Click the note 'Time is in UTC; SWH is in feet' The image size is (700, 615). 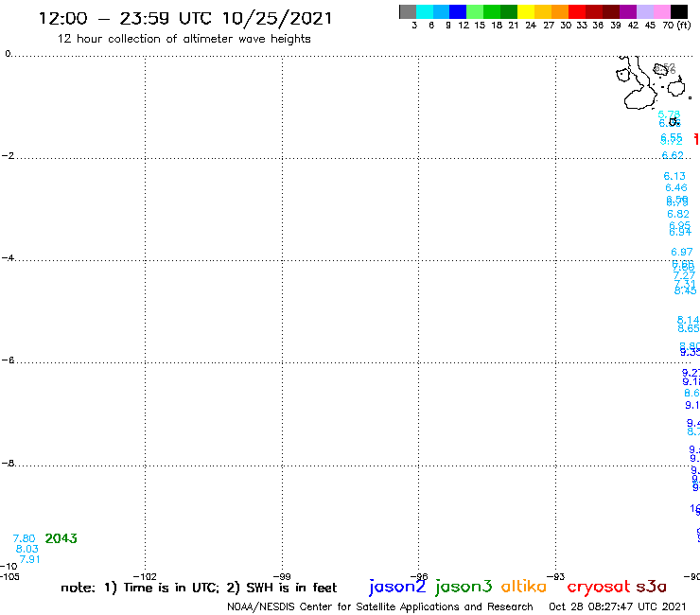pos(199,588)
